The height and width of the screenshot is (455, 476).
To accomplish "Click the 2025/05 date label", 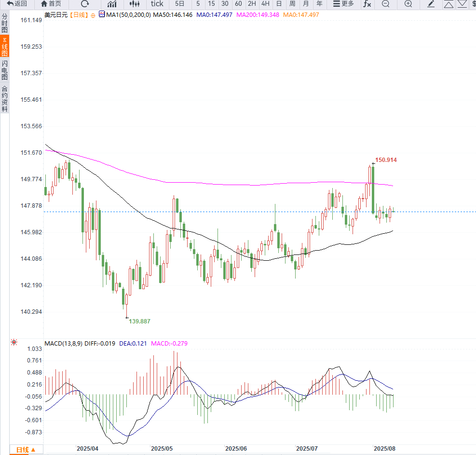I will click(162, 449).
